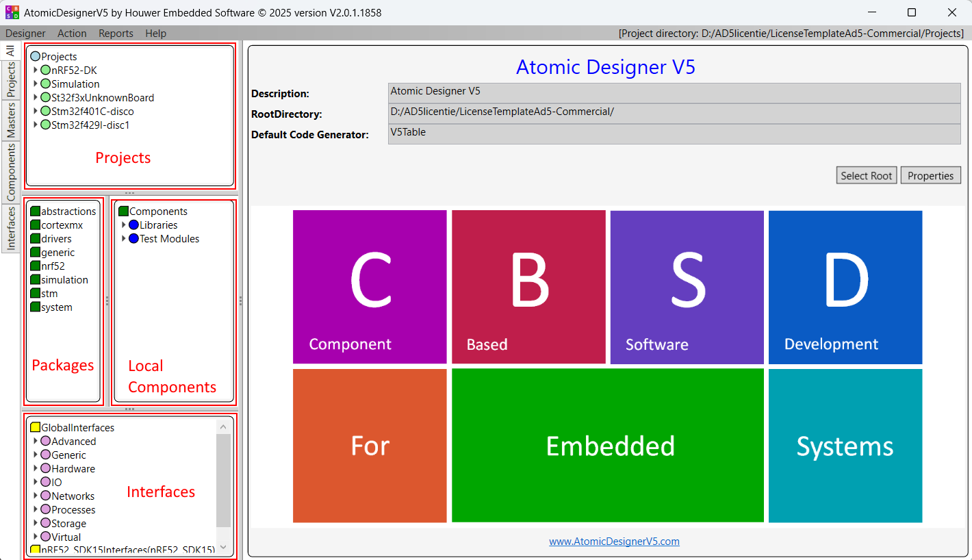Click the Projects root circle icon
Image resolution: width=972 pixels, height=560 pixels.
(x=36, y=57)
